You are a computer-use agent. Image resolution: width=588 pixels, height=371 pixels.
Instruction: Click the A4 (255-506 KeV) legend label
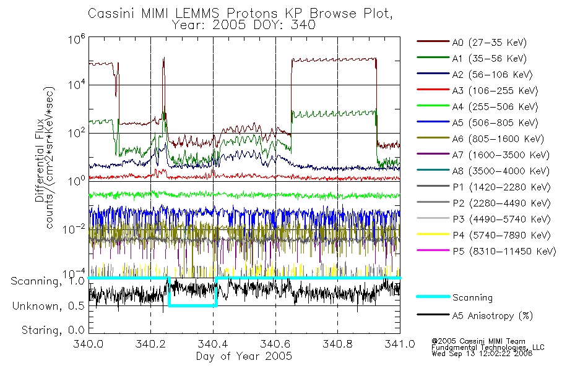pos(495,107)
